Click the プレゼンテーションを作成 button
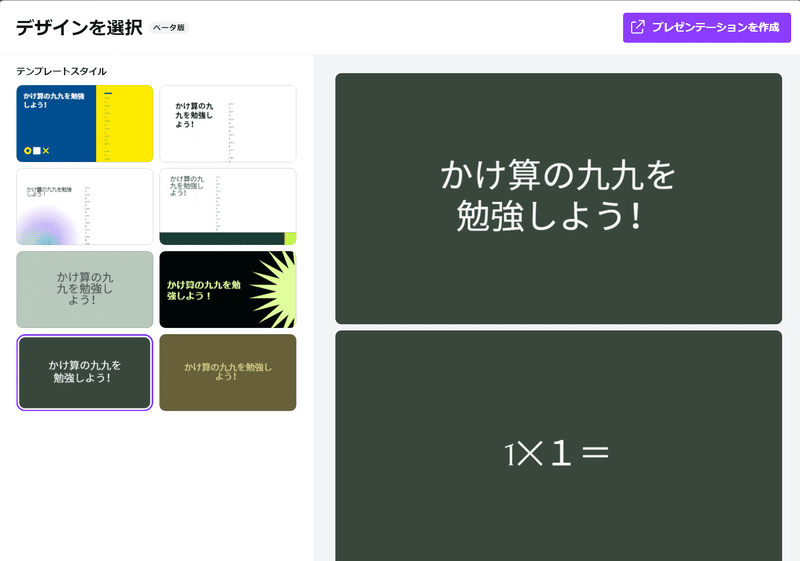The height and width of the screenshot is (561, 800). point(707,28)
